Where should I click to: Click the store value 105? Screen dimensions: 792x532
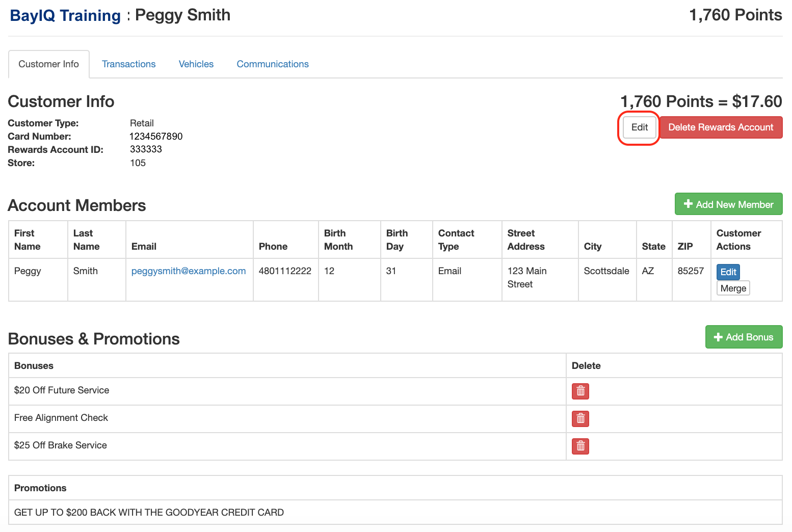click(x=138, y=163)
